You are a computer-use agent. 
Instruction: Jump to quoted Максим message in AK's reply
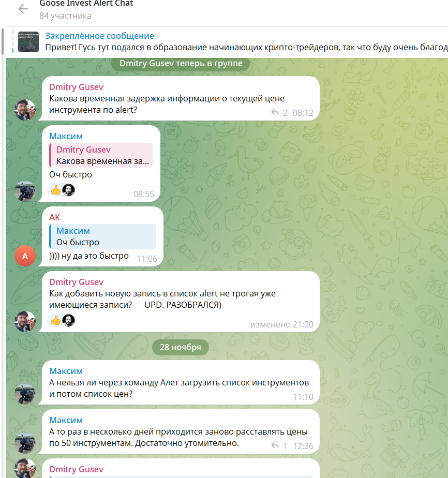pos(103,236)
